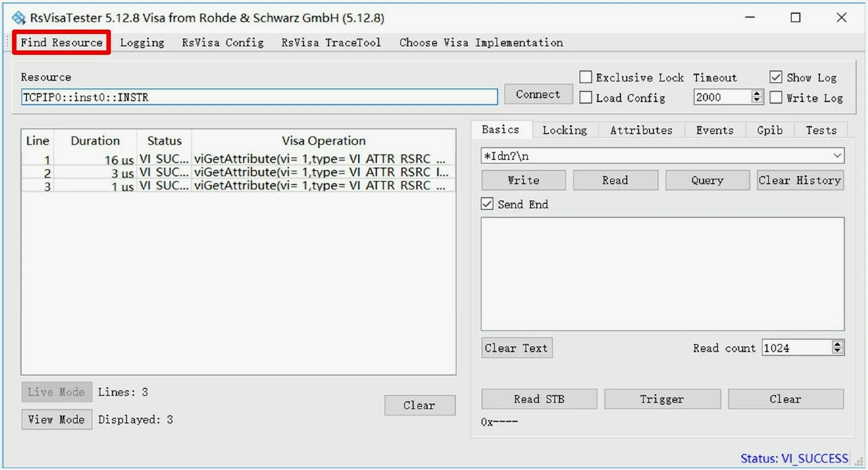Click the Trigger button

coord(662,399)
